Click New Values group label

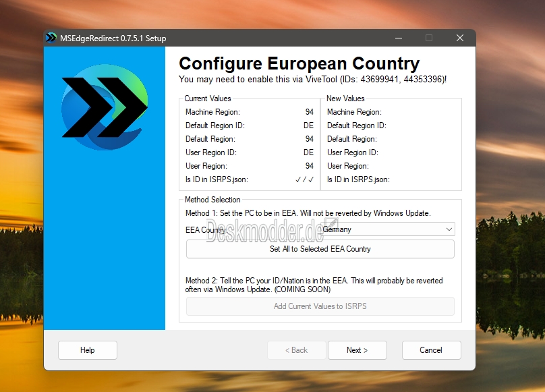pos(345,99)
